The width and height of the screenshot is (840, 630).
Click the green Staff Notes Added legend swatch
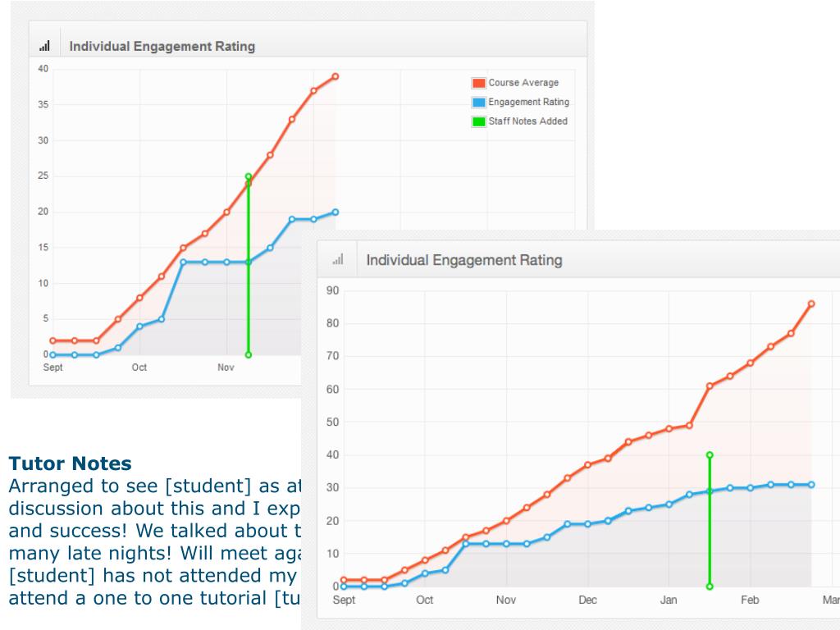coord(479,121)
